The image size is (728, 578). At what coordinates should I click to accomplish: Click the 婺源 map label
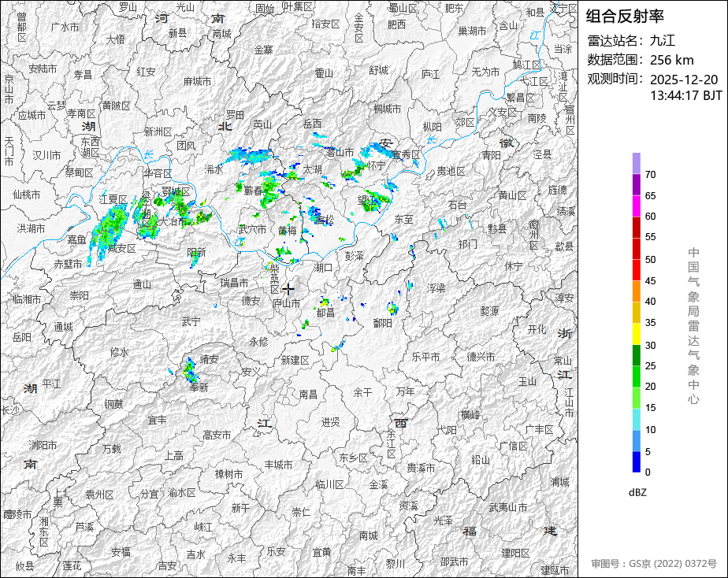point(489,311)
